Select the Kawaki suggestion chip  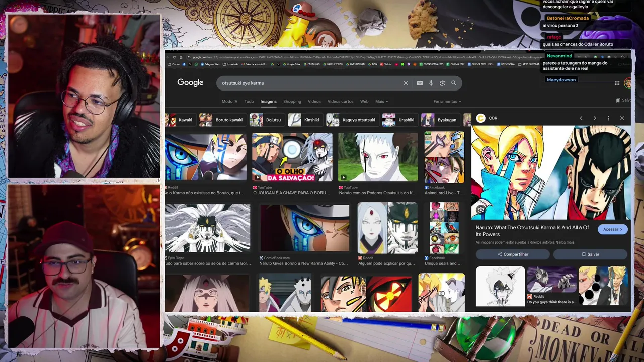coord(180,120)
